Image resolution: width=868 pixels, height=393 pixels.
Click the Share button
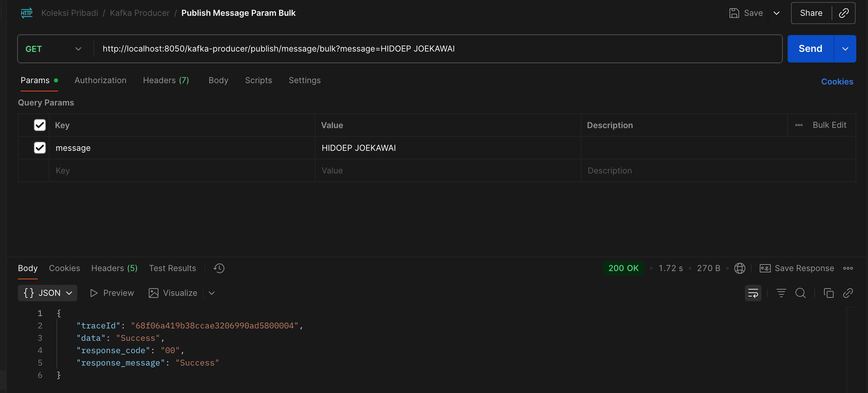811,13
